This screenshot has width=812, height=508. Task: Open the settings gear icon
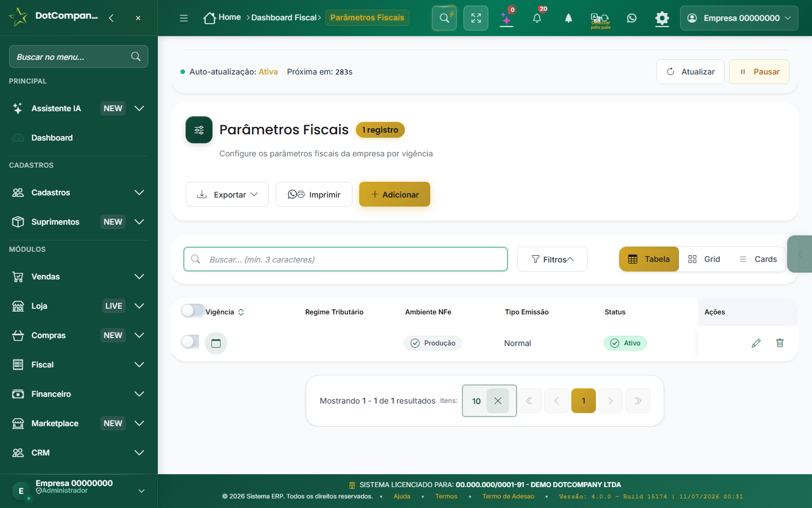662,18
